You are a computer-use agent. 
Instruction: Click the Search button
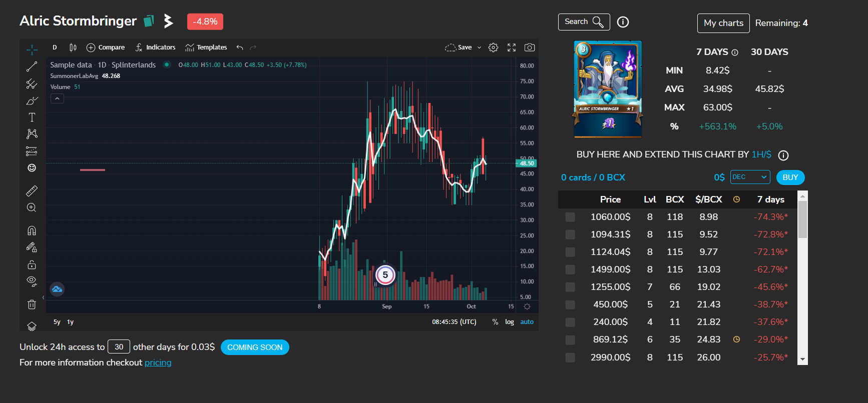pyautogui.click(x=584, y=22)
